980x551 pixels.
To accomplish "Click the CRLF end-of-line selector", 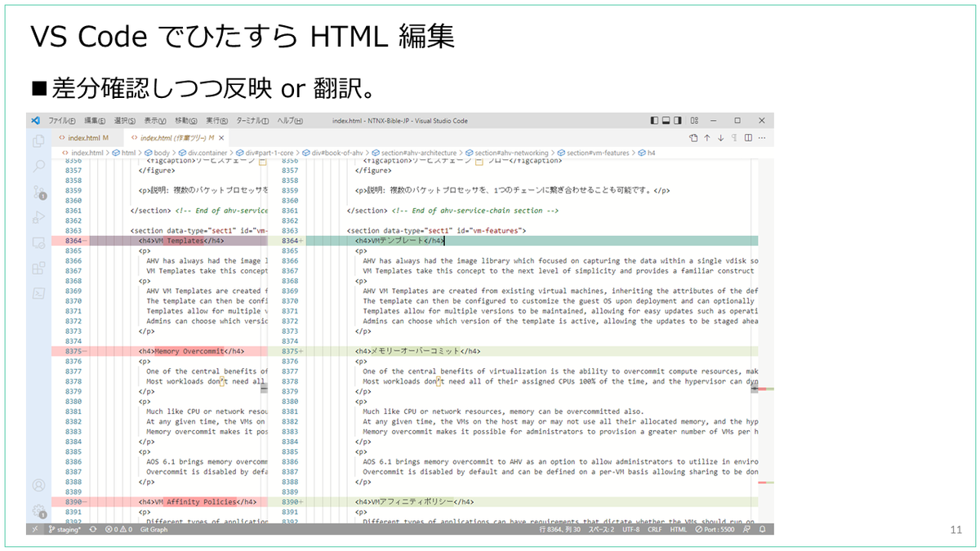I will point(655,530).
